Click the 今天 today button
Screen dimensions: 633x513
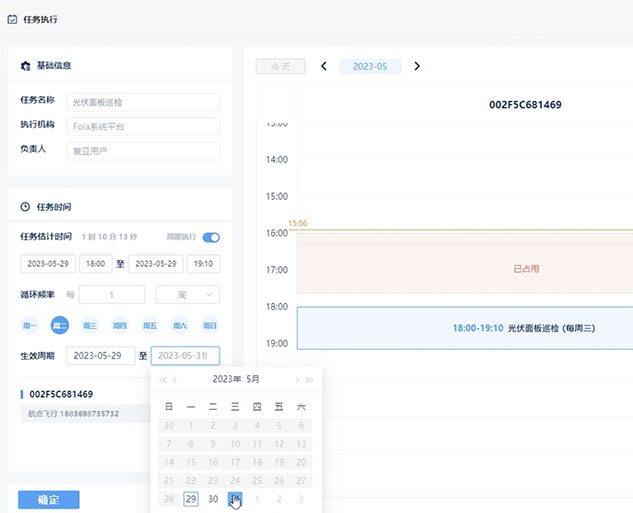[280, 66]
